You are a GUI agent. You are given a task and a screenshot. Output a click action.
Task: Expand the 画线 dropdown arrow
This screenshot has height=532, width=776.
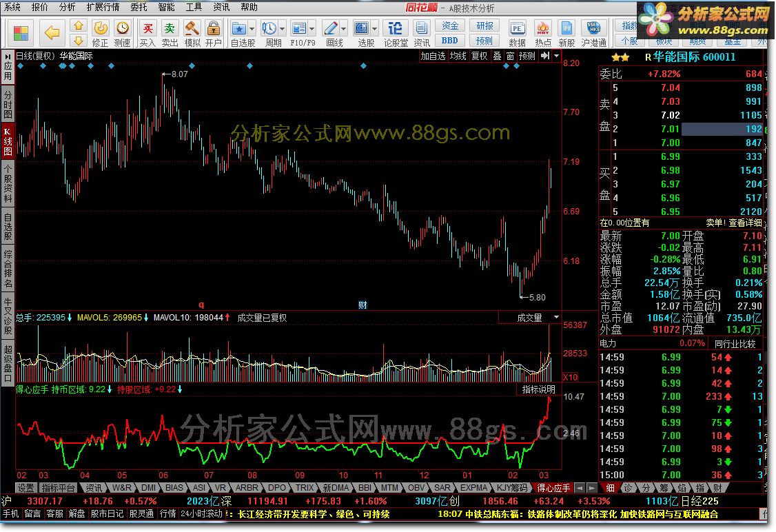tap(343, 28)
